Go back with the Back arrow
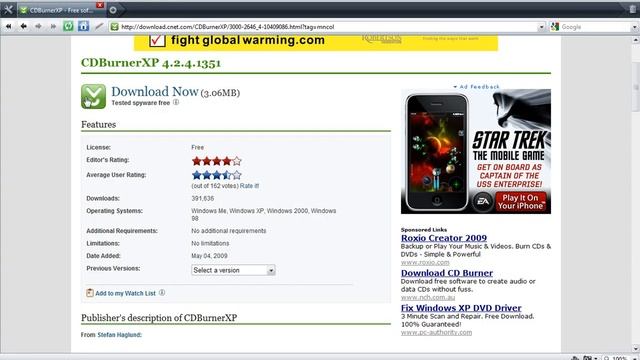 point(23,27)
